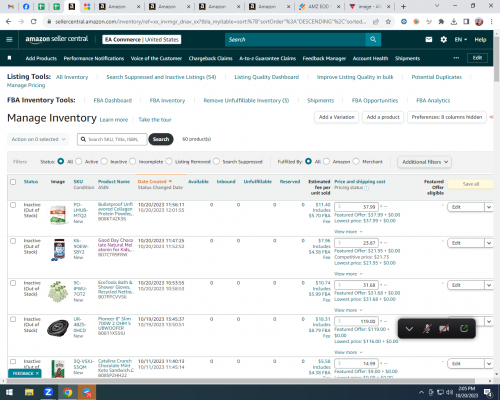Sort by Date Created column header
Screen dimensions: 500x400
tap(155, 182)
